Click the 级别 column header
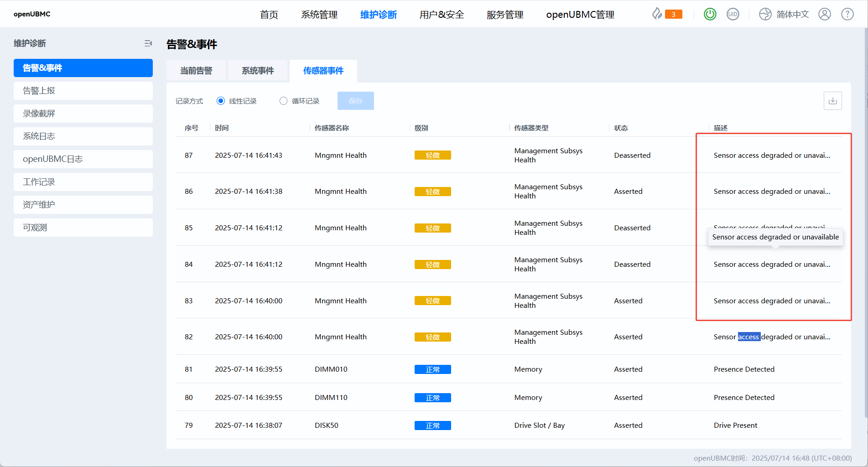 point(421,128)
